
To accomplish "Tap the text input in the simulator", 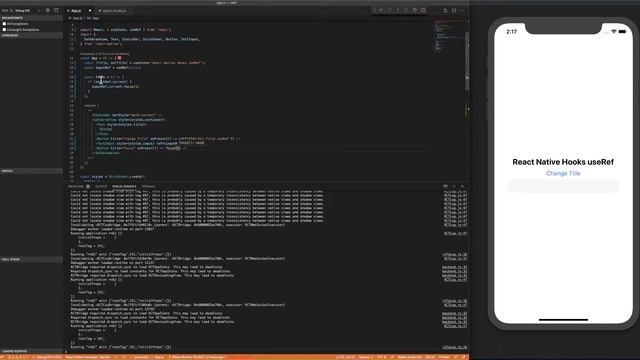I will [x=563, y=186].
